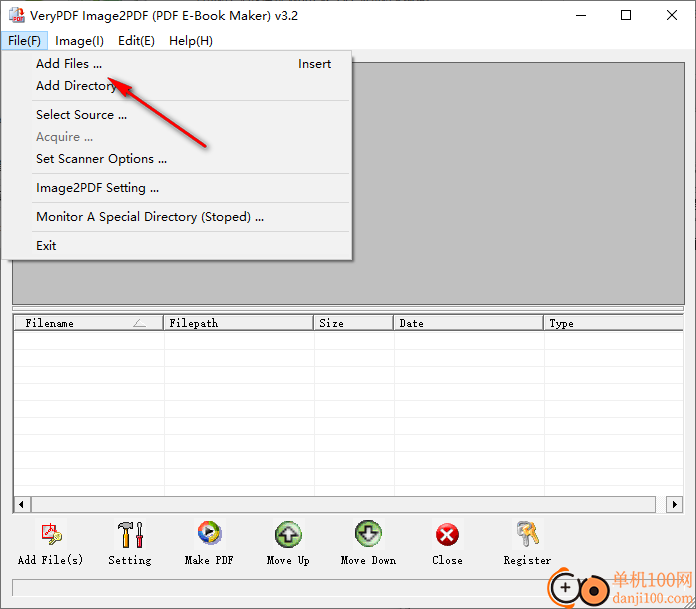
Task: Sort by the Date column header
Action: [x=468, y=323]
